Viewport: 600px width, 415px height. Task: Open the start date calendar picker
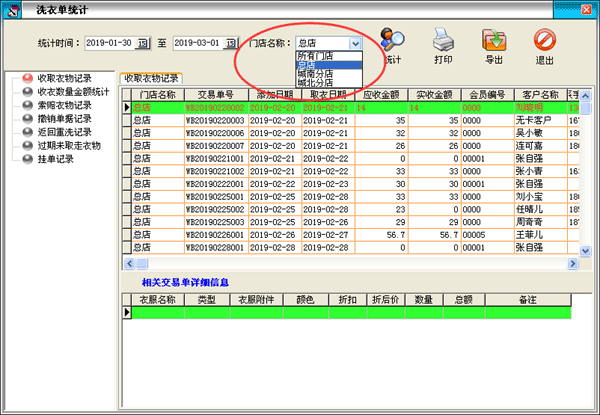coord(142,44)
